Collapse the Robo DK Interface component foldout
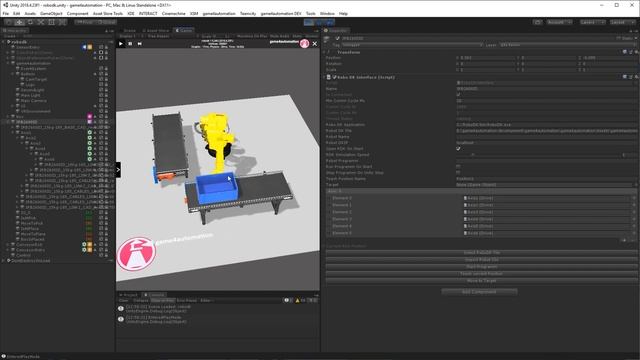Viewport: 640px width, 360px height. pos(324,77)
